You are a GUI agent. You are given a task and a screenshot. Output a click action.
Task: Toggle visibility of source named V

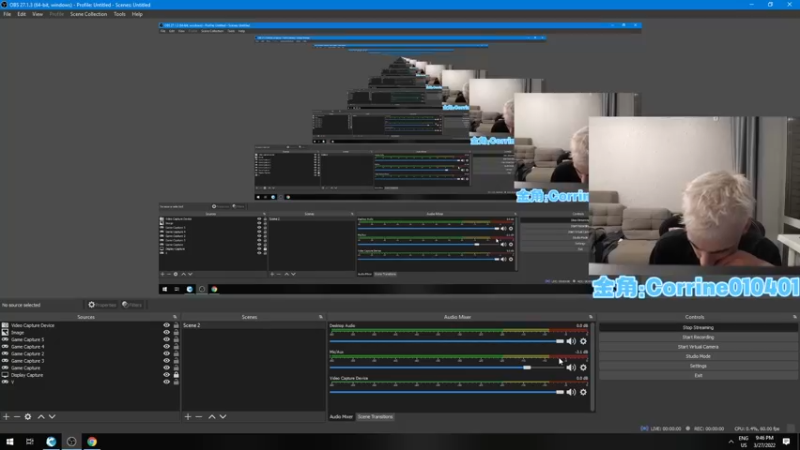tap(166, 382)
